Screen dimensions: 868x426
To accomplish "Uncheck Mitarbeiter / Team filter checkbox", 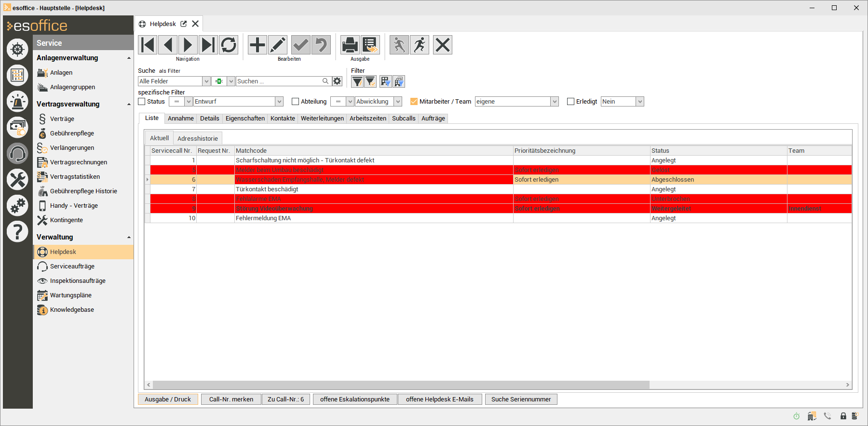I will pyautogui.click(x=414, y=102).
